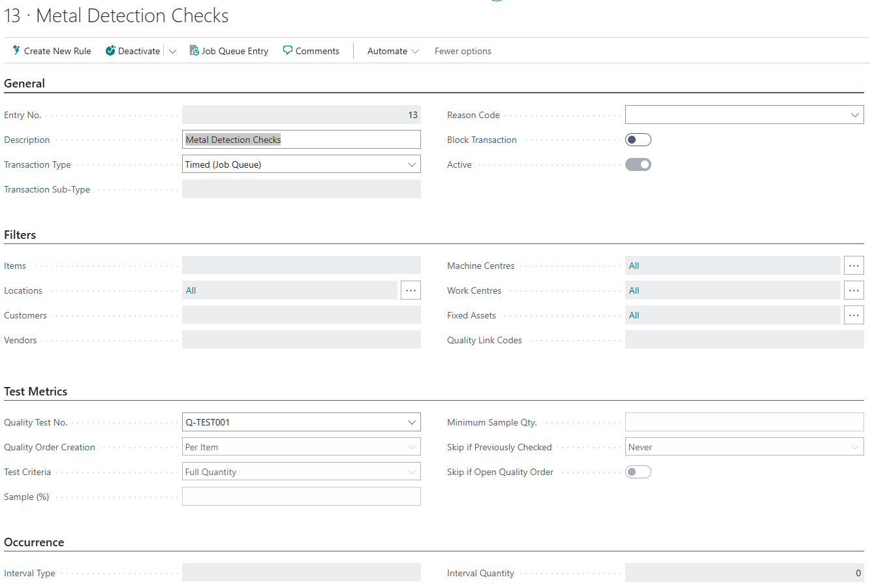Viewport: 870px width, 588px height.
Task: Click the Deactivate icon in toolbar
Action: click(x=110, y=50)
